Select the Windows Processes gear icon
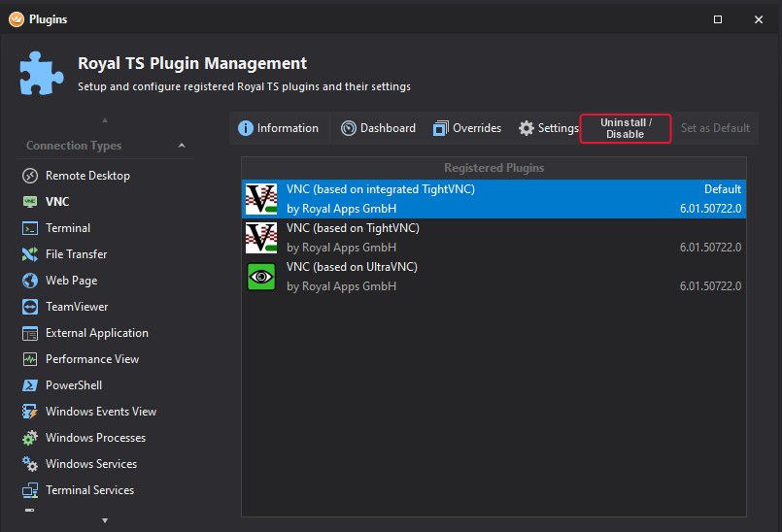 pos(29,438)
